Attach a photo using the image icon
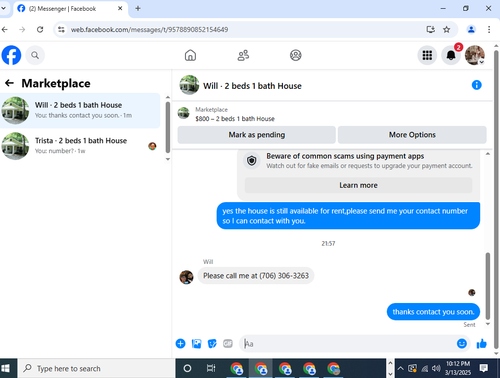This screenshot has height=378, width=500. click(196, 343)
